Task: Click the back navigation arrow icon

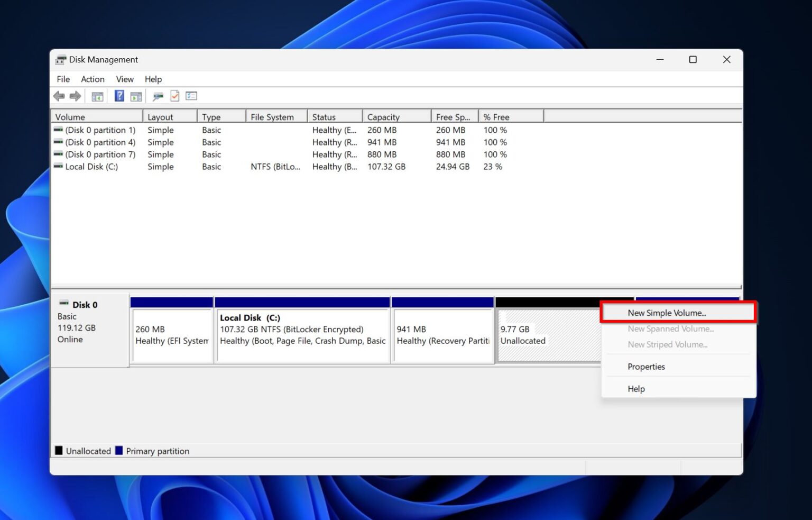Action: (x=59, y=96)
